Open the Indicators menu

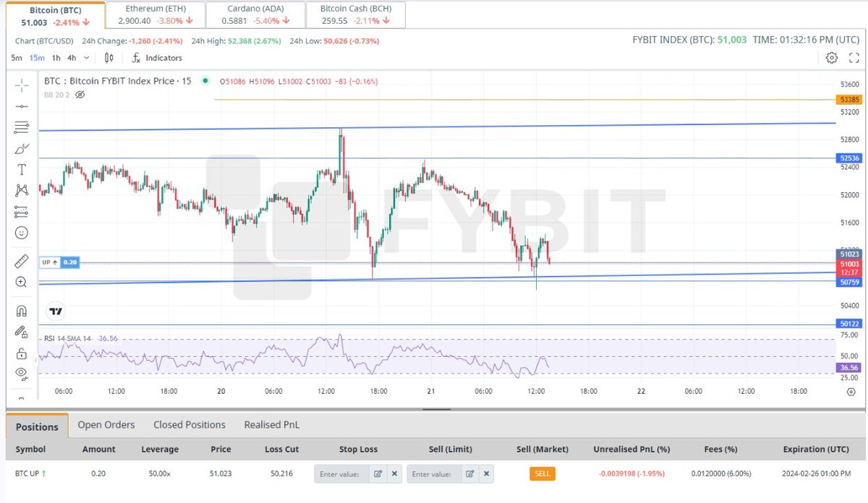tap(157, 58)
